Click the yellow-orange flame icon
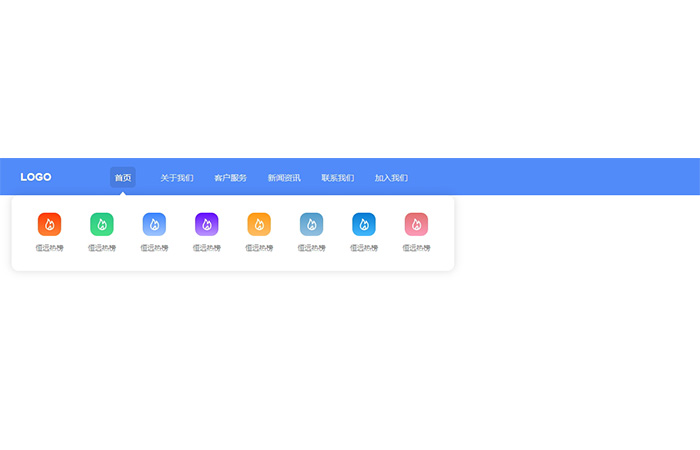 pos(259,224)
